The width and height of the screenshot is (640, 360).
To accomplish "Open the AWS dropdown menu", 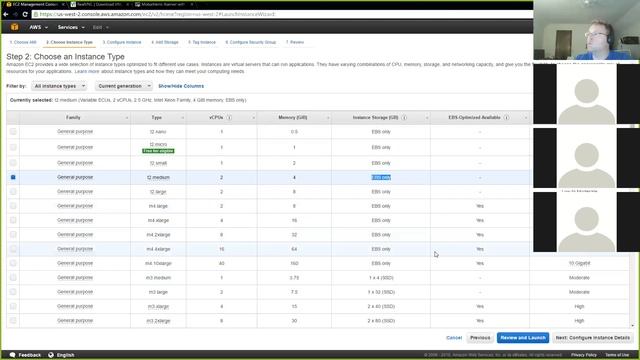I will (38, 27).
